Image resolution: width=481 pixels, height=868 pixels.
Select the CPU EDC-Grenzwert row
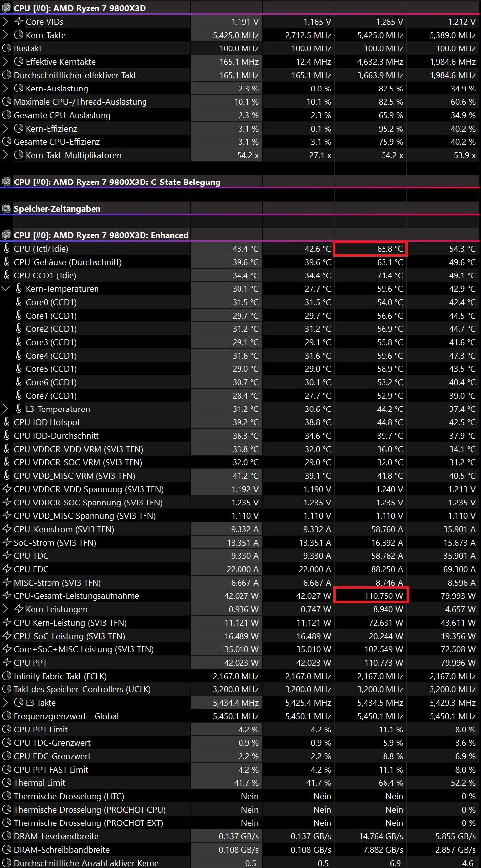(240, 756)
